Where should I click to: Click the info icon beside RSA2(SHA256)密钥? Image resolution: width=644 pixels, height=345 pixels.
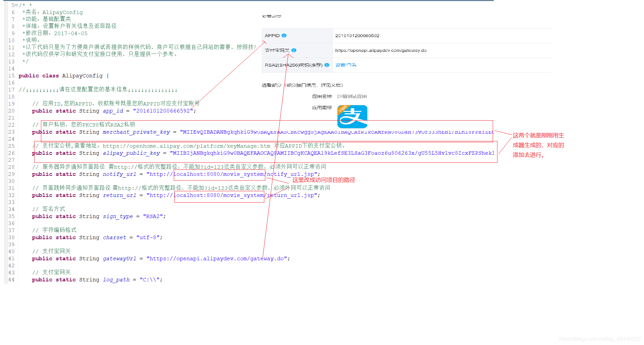pos(327,65)
